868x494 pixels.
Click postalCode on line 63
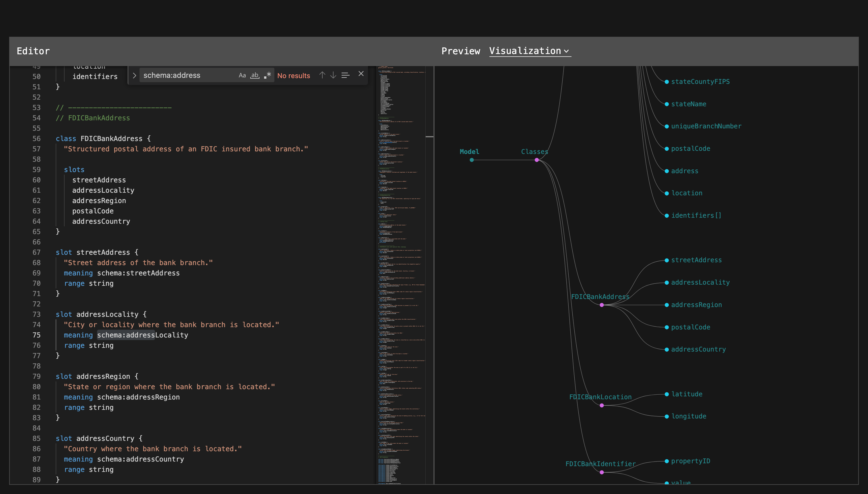[93, 211]
